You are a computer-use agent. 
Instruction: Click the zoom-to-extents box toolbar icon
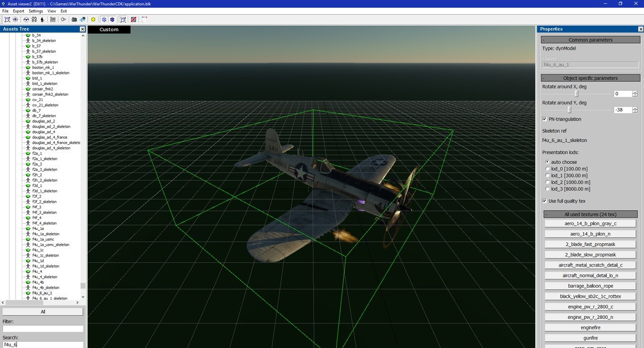[x=7, y=20]
